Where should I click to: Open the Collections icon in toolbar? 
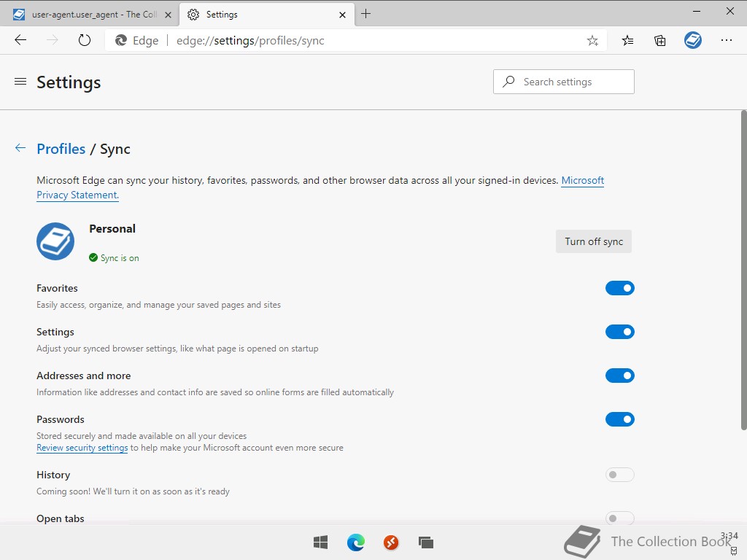659,41
